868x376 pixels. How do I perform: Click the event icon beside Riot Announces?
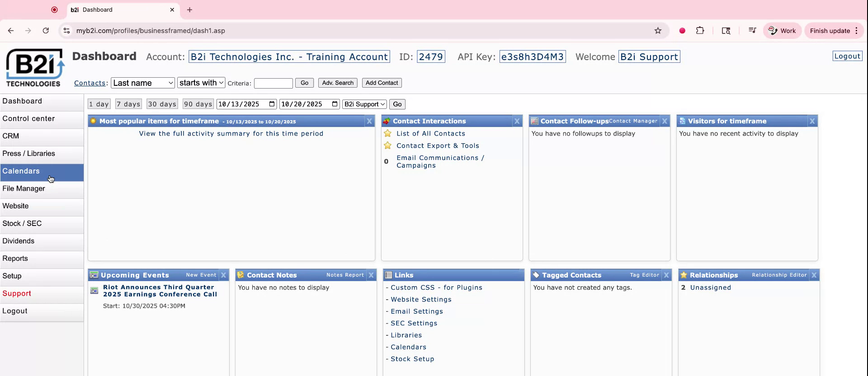coord(94,291)
